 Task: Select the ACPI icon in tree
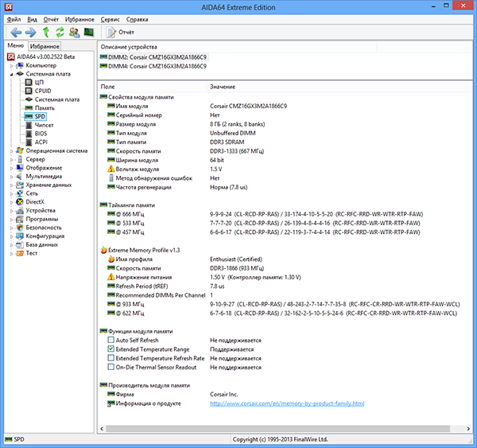coord(29,142)
